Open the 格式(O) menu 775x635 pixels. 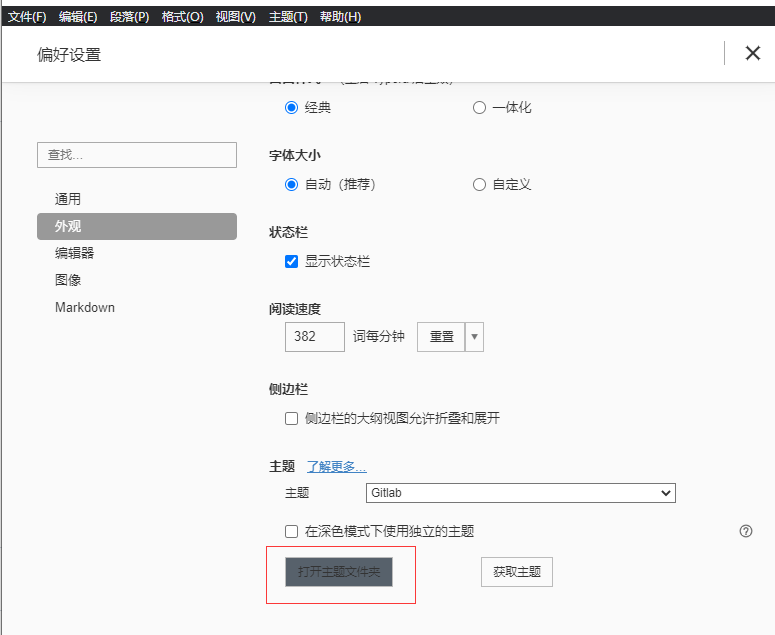tap(182, 17)
